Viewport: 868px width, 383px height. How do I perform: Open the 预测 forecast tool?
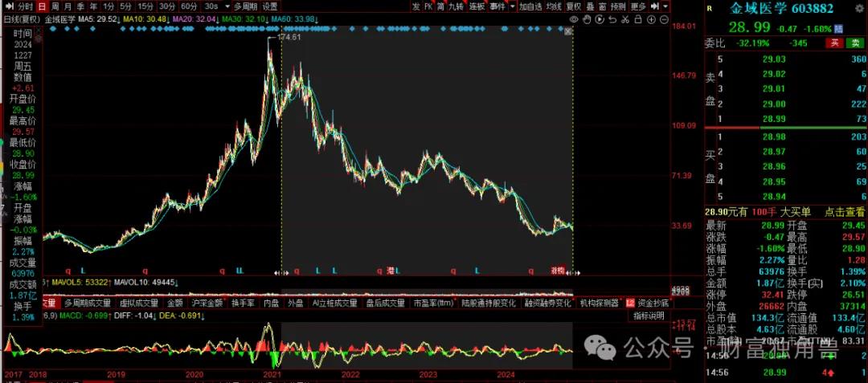[x=618, y=6]
